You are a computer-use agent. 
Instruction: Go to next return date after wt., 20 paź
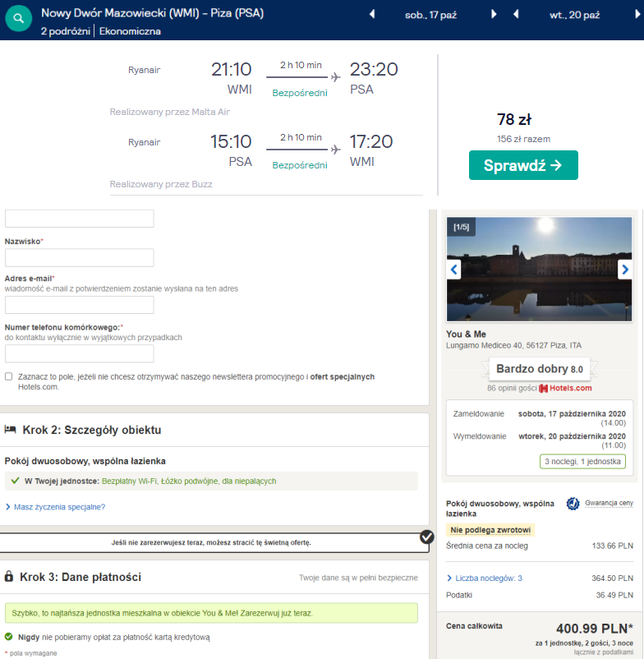(x=637, y=15)
